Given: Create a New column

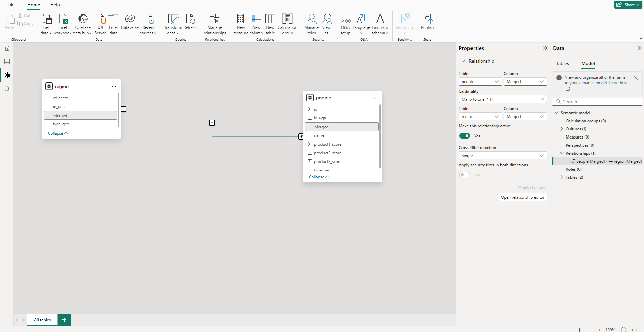Looking at the screenshot, I should click(x=256, y=24).
